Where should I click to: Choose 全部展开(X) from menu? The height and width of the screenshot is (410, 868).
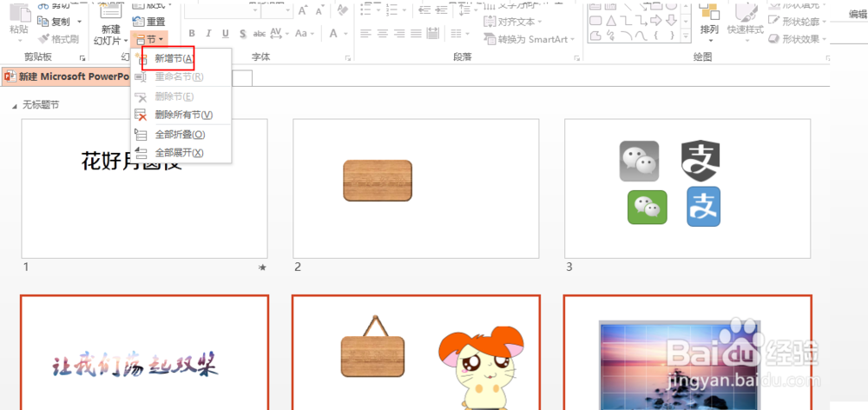click(x=181, y=152)
